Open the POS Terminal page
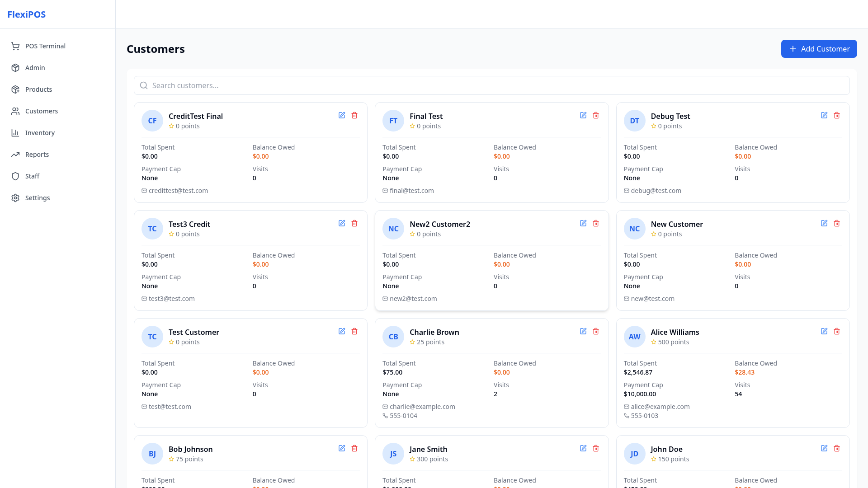Viewport: 868px width, 488px height. tap(45, 46)
